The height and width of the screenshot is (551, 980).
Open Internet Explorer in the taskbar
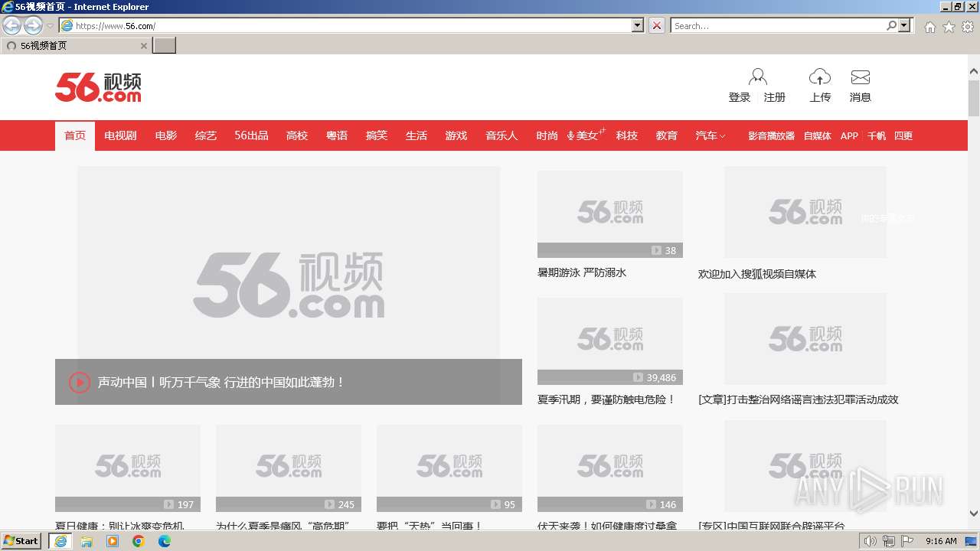[x=60, y=541]
